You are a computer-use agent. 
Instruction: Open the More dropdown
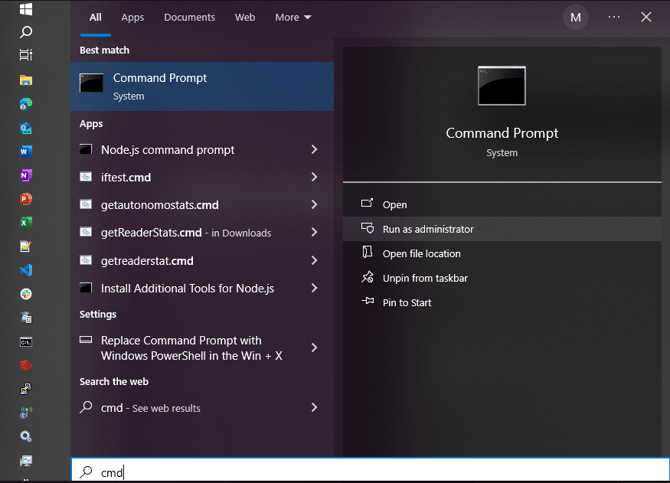pyautogui.click(x=293, y=18)
